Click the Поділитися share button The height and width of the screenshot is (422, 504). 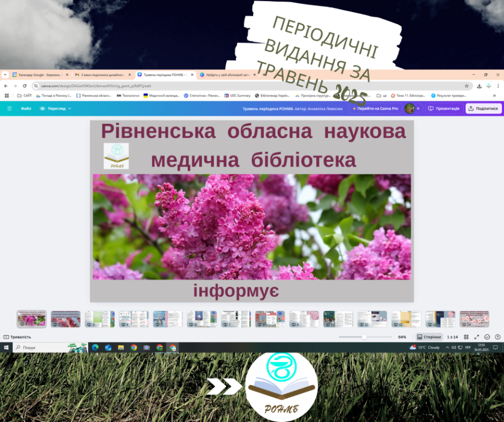click(483, 109)
